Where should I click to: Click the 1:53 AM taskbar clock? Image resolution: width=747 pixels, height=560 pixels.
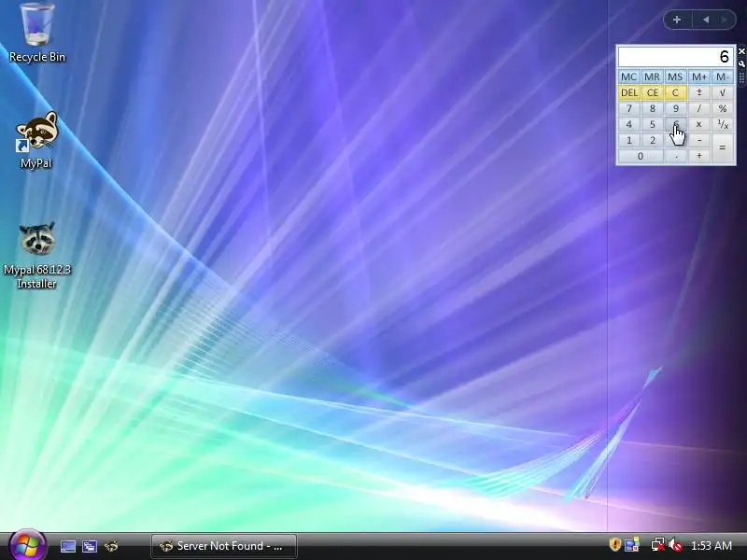(x=711, y=546)
